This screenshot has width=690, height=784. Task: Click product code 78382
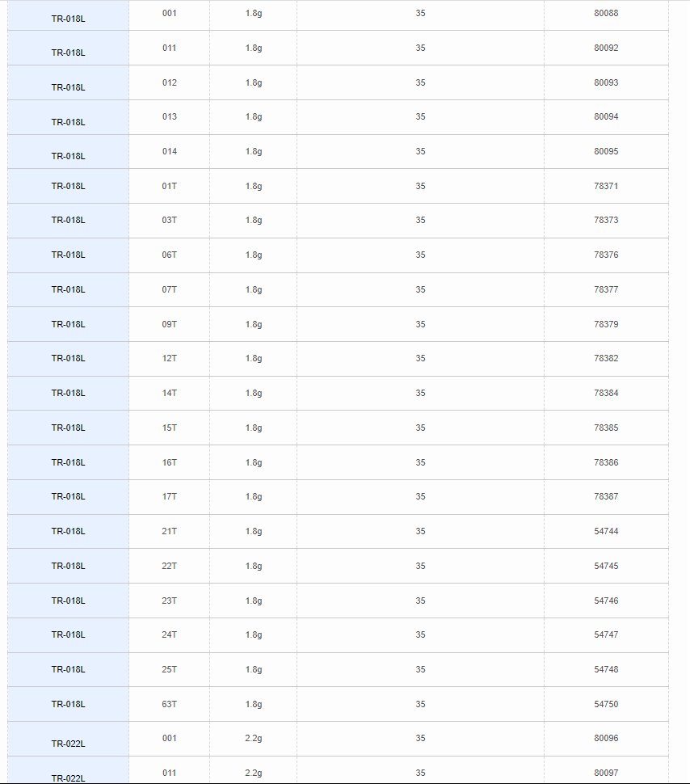coord(606,359)
